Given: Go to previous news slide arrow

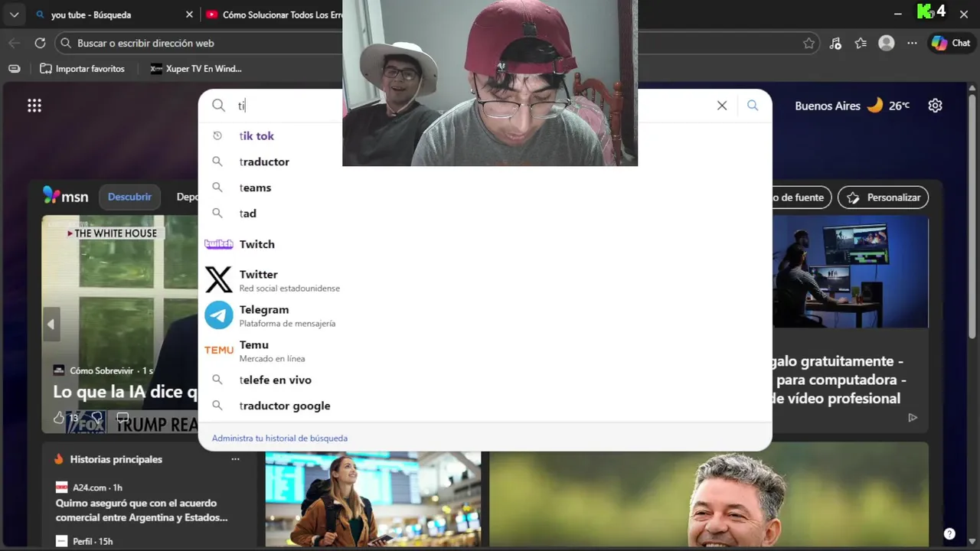Looking at the screenshot, I should [x=51, y=324].
